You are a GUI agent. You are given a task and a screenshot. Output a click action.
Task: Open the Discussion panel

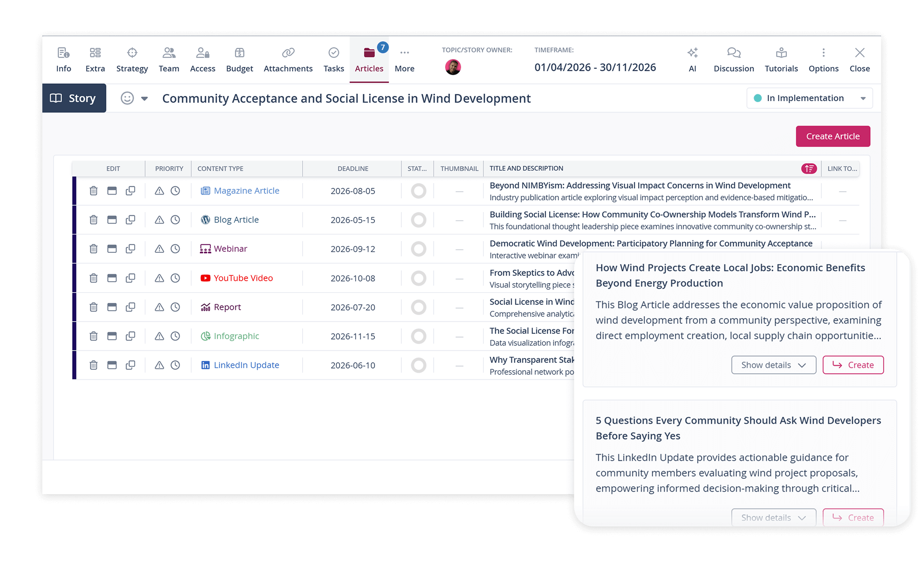click(x=733, y=59)
